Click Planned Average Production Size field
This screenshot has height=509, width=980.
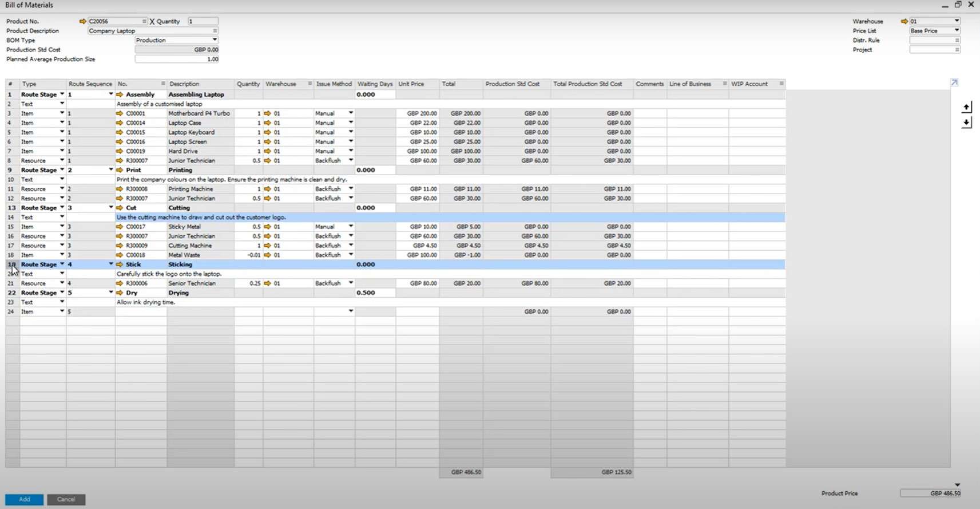(177, 59)
